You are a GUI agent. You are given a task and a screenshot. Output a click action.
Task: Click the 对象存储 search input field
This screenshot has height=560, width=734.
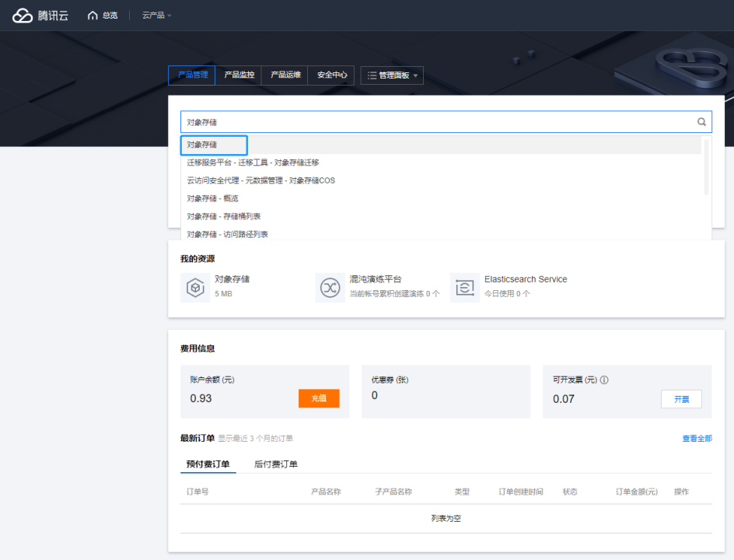(x=435, y=122)
